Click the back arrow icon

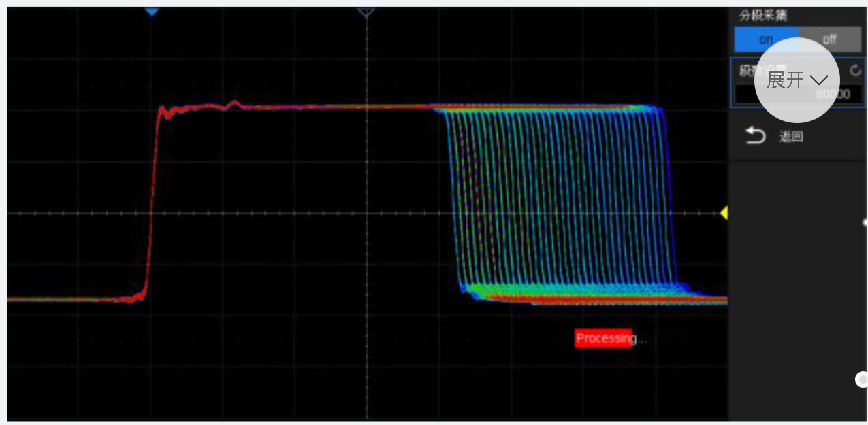click(756, 137)
